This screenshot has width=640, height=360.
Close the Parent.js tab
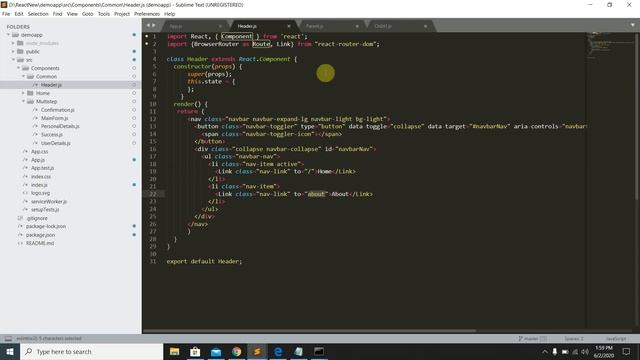click(x=357, y=26)
